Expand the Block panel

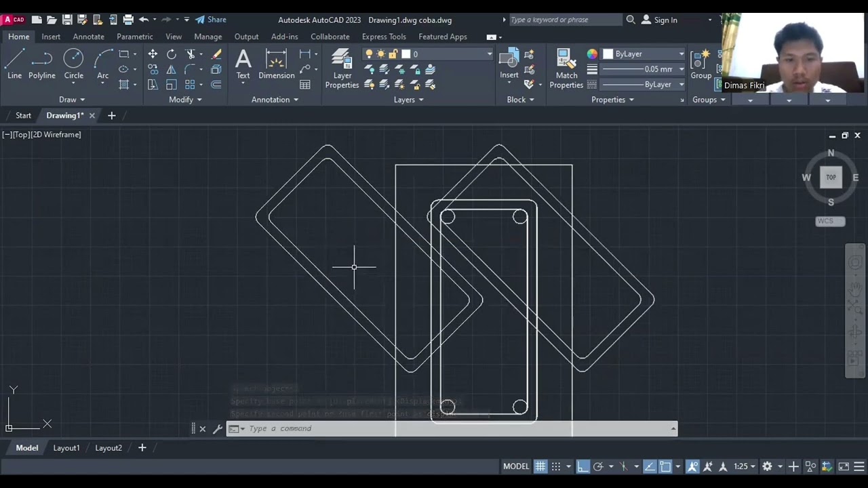tap(520, 100)
